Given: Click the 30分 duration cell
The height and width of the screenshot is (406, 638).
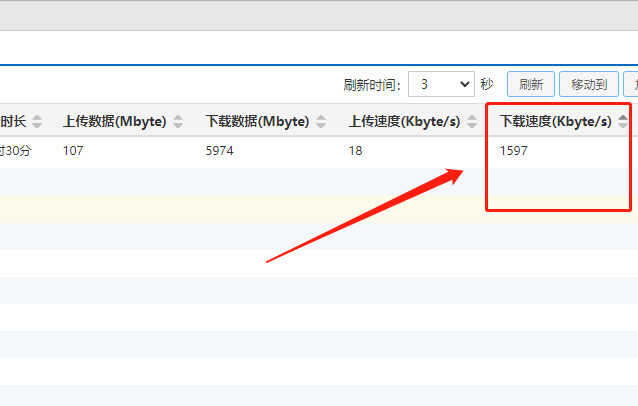Looking at the screenshot, I should click(15, 151).
